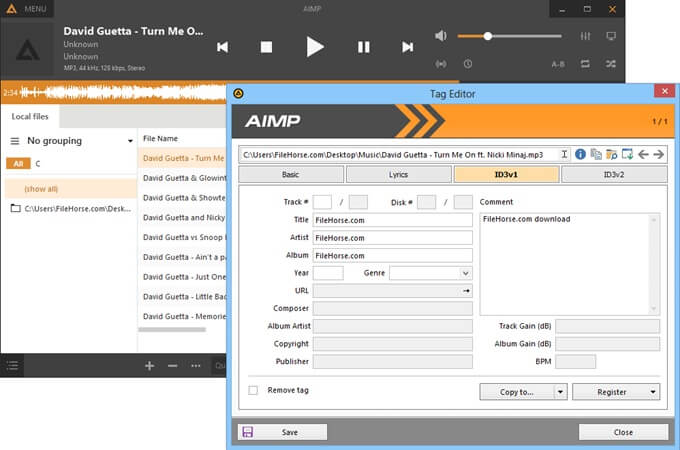Click the Track # input field
Image resolution: width=680 pixels, height=450 pixels.
pos(322,202)
